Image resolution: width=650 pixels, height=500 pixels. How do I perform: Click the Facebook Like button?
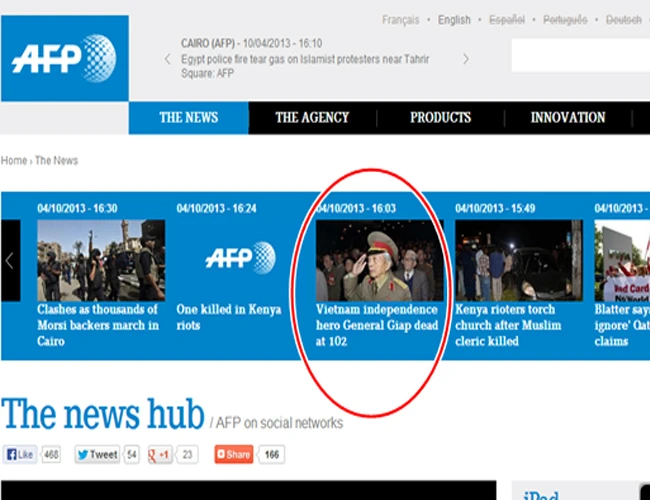[x=21, y=454]
